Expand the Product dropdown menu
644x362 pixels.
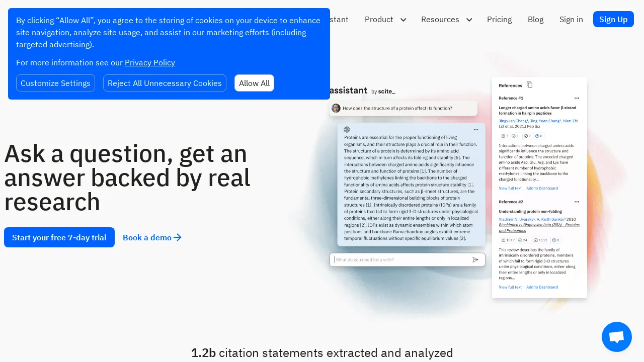(x=385, y=20)
